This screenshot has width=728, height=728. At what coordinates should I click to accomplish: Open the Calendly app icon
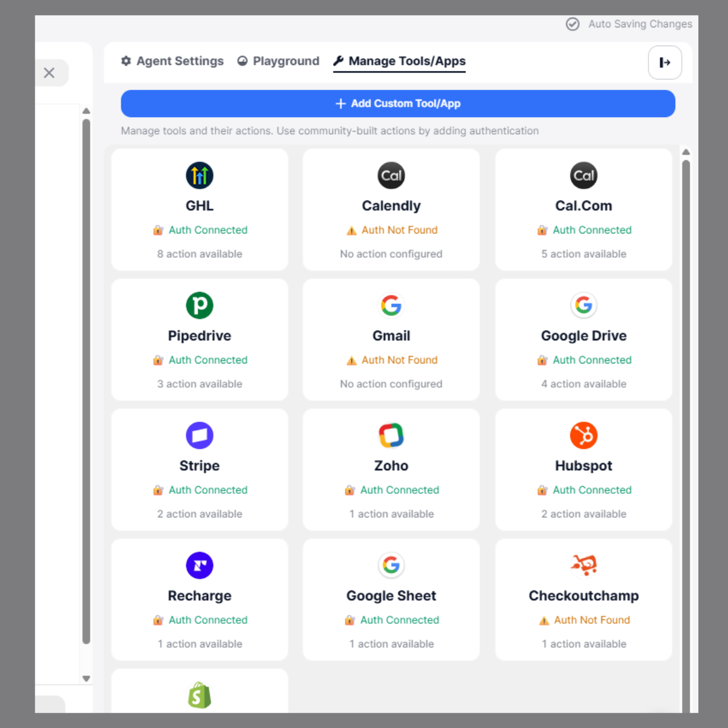(x=391, y=175)
